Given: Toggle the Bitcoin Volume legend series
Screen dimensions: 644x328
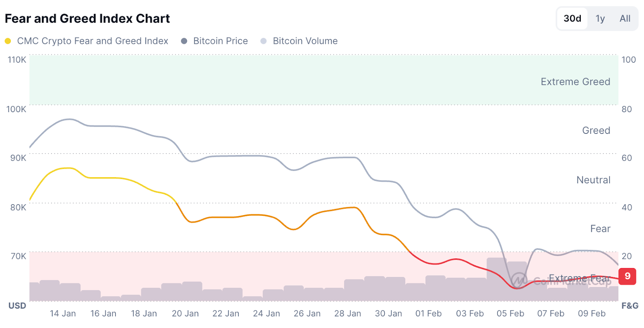Looking at the screenshot, I should (305, 41).
